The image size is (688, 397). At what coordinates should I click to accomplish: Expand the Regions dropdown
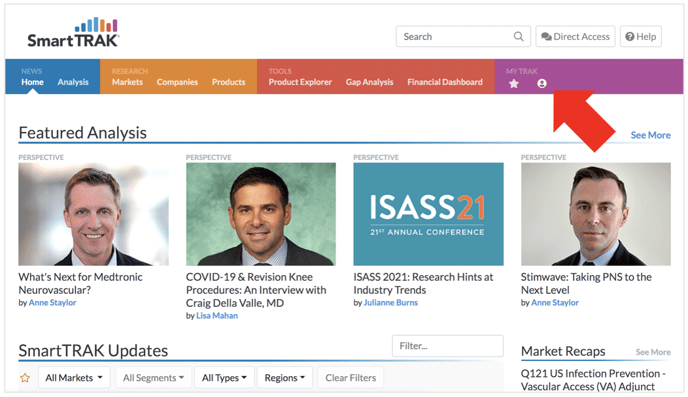[284, 378]
